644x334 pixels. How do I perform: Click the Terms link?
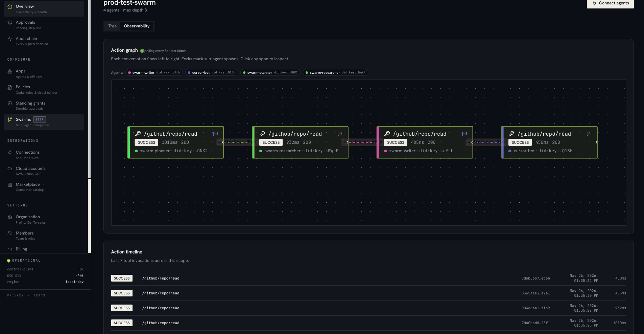pos(39,295)
